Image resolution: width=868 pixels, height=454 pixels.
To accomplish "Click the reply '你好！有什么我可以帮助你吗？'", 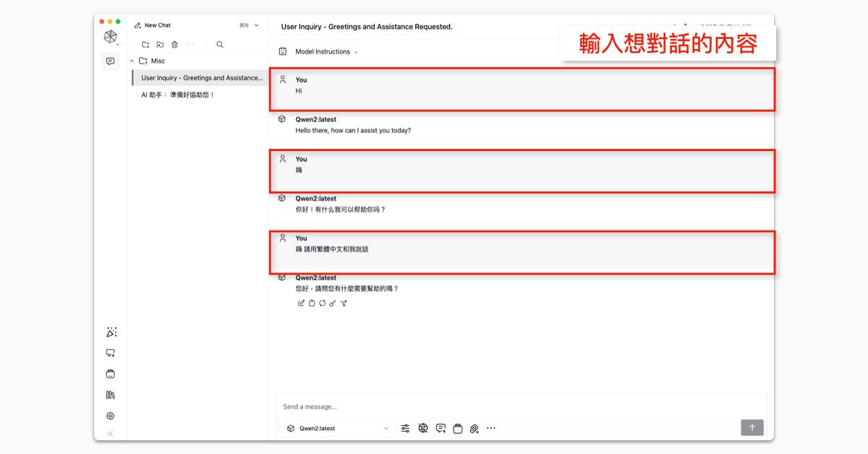I will click(x=341, y=210).
